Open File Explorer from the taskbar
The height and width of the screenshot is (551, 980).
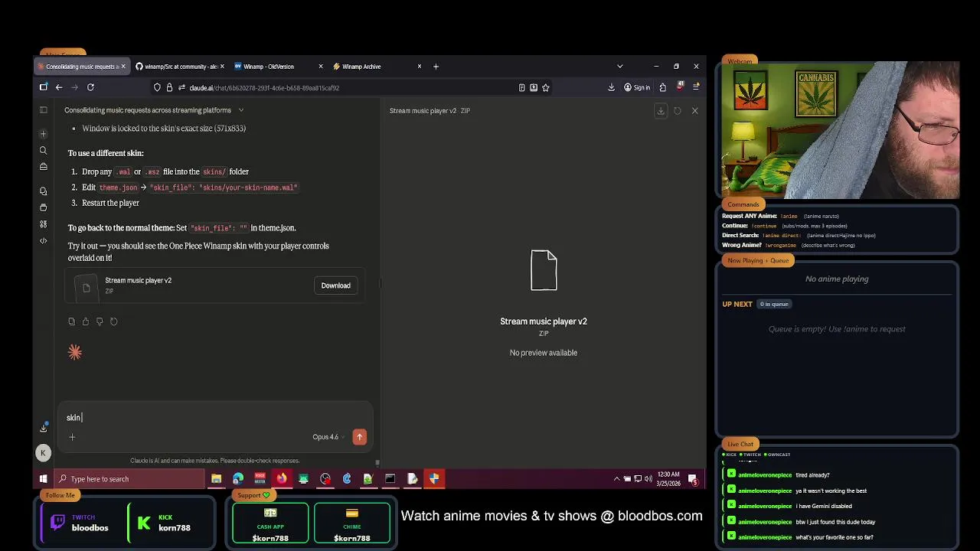[216, 479]
